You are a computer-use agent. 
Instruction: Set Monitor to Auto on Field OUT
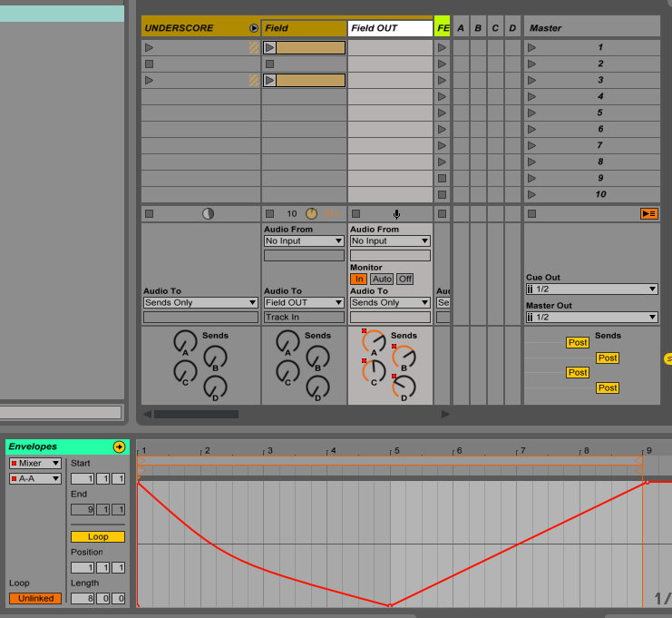[382, 279]
